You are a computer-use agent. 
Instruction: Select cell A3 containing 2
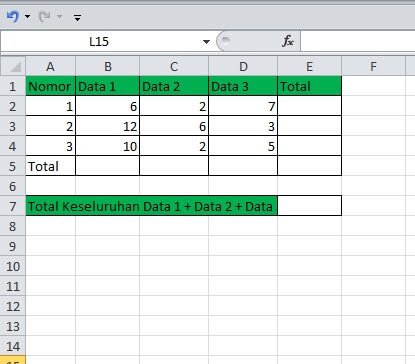[51, 126]
